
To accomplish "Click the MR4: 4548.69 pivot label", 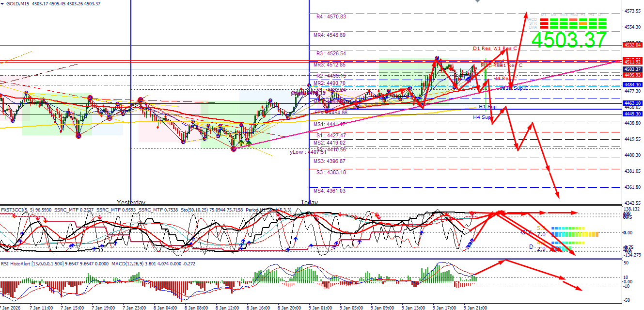I will click(329, 35).
